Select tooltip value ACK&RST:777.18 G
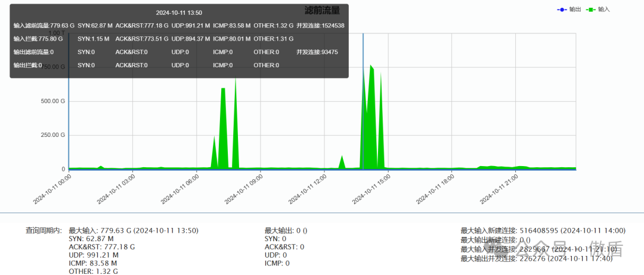The width and height of the screenshot is (644, 275). pyautogui.click(x=142, y=26)
